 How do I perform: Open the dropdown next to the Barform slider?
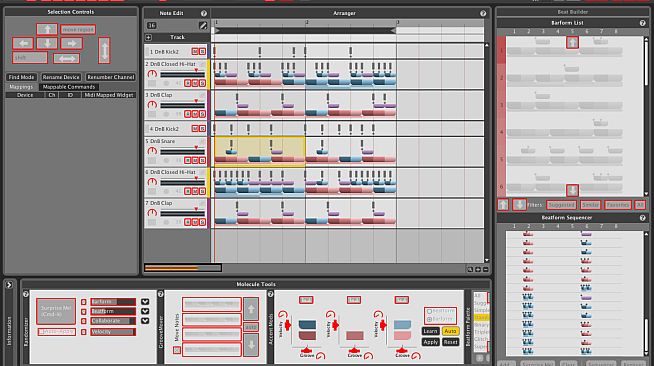click(145, 302)
